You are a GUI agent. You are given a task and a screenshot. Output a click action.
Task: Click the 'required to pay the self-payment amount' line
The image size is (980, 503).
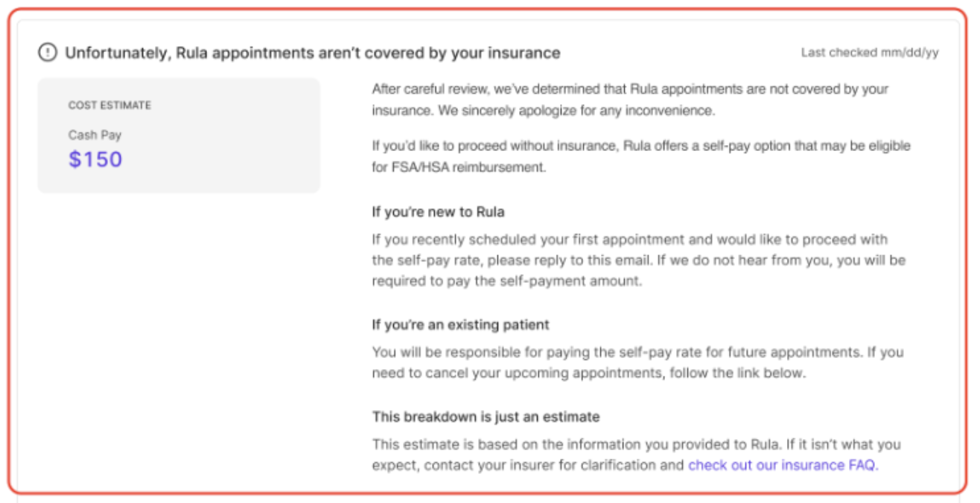click(506, 282)
